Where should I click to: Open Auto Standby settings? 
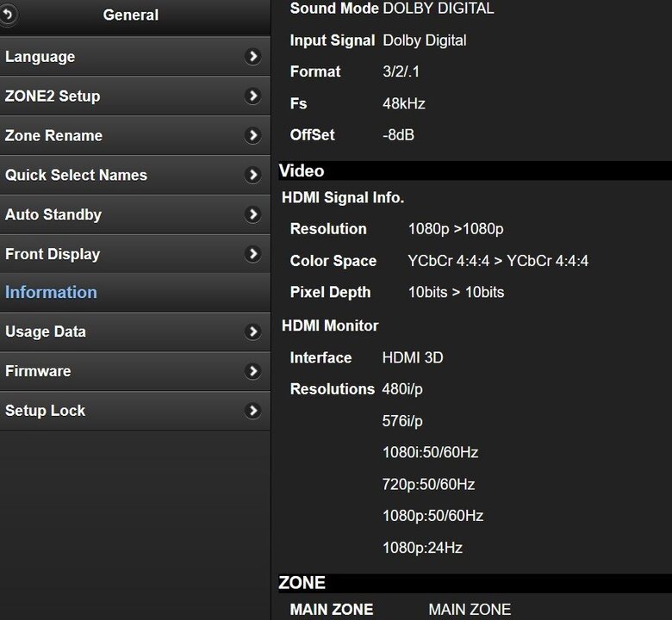coord(135,214)
